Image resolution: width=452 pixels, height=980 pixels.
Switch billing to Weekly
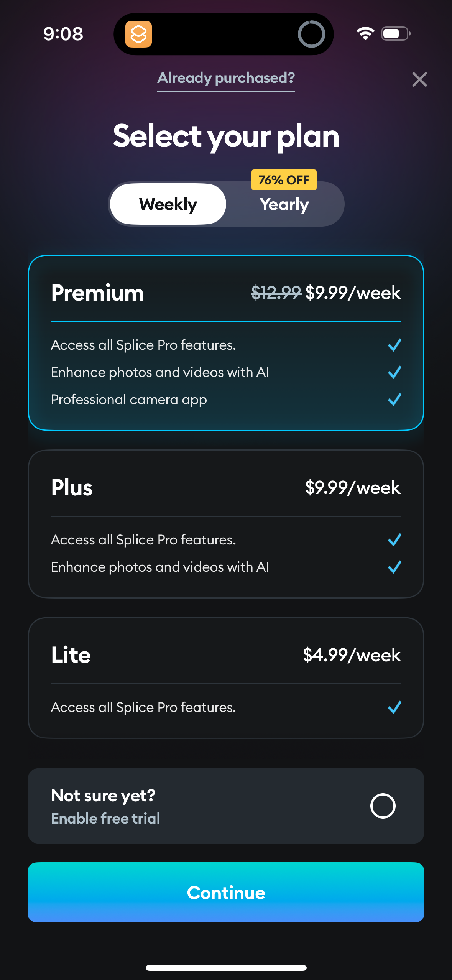(x=168, y=204)
